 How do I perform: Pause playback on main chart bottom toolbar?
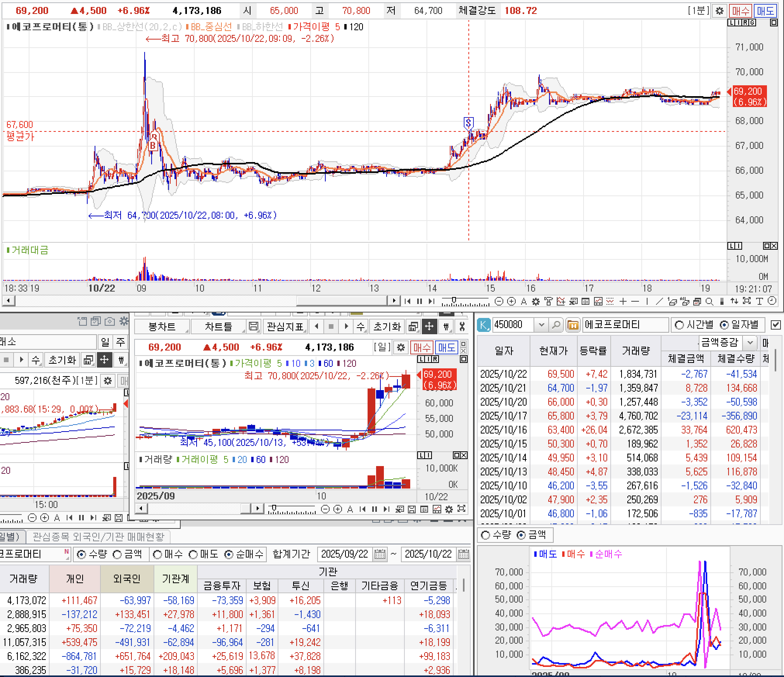419,301
